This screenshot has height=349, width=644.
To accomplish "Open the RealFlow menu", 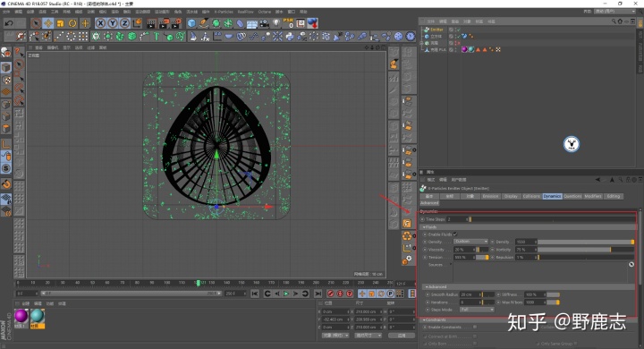I will point(246,12).
